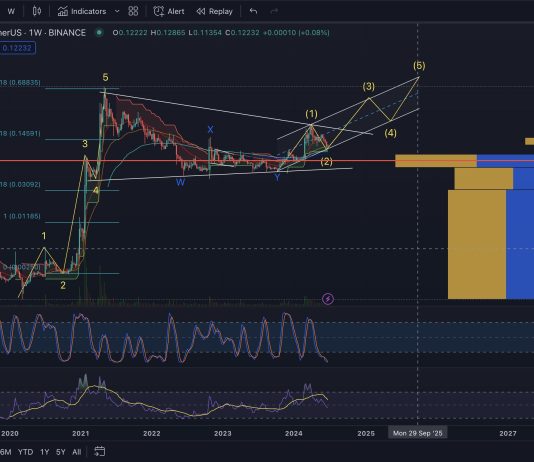Screen dimensions: 534x462
Task: Click the 2022 label on time axis
Action: point(152,433)
